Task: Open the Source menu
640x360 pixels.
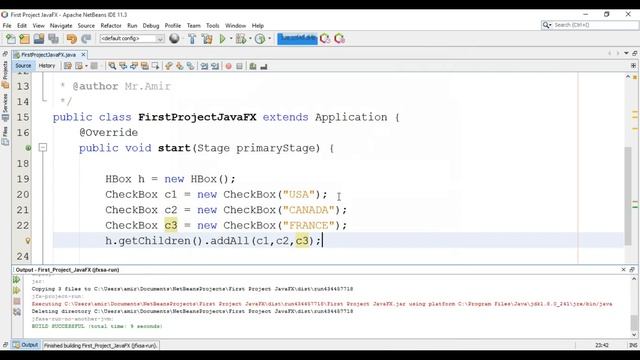Action: click(x=86, y=26)
